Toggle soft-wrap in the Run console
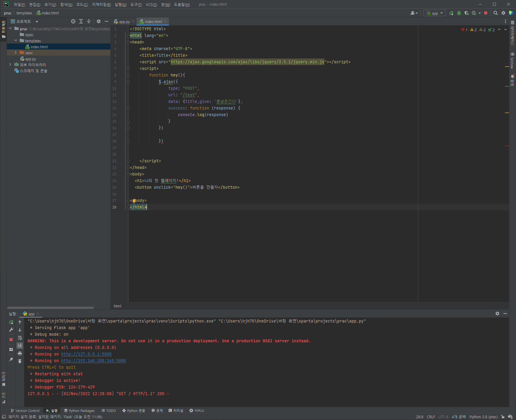 click(x=20, y=338)
